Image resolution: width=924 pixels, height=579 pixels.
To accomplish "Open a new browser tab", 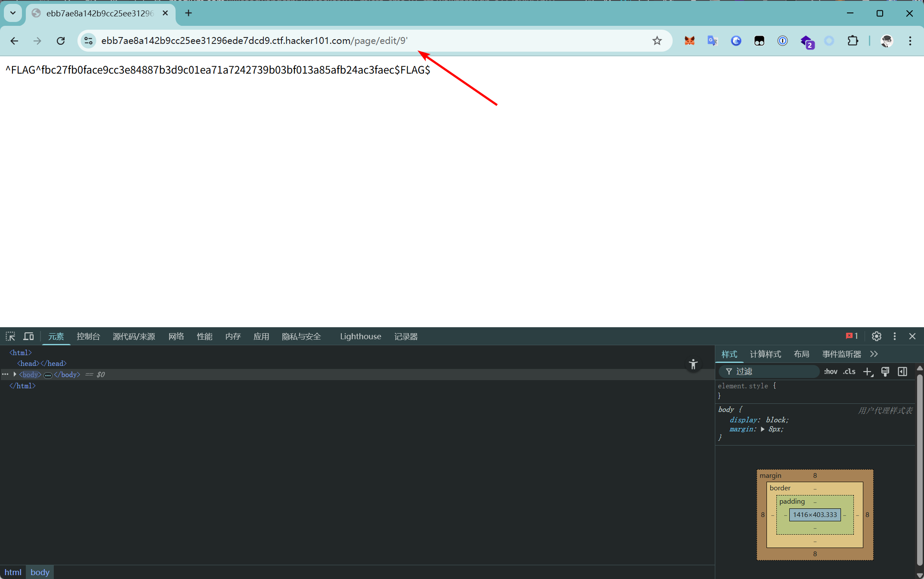I will pyautogui.click(x=189, y=13).
